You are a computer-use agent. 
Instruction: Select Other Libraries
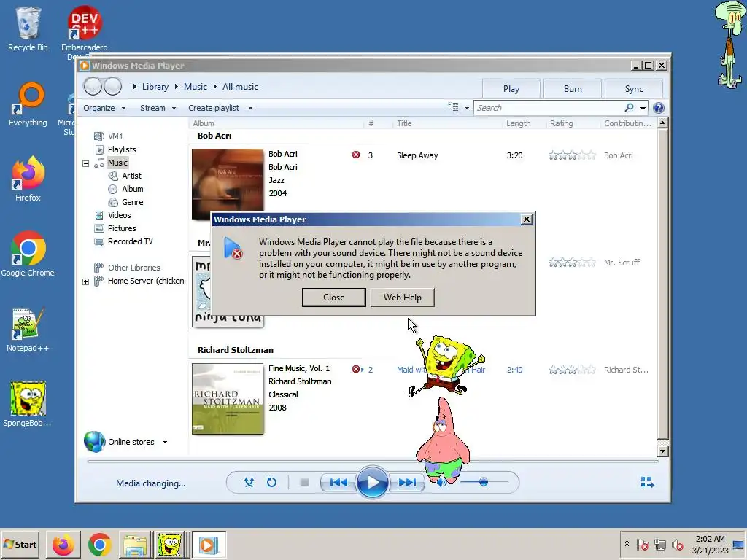[134, 268]
